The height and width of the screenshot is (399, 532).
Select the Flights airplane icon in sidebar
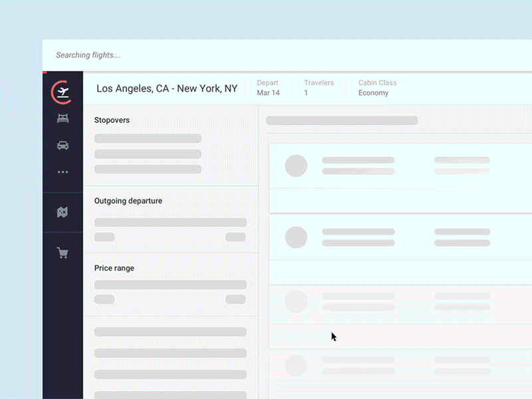(x=63, y=92)
